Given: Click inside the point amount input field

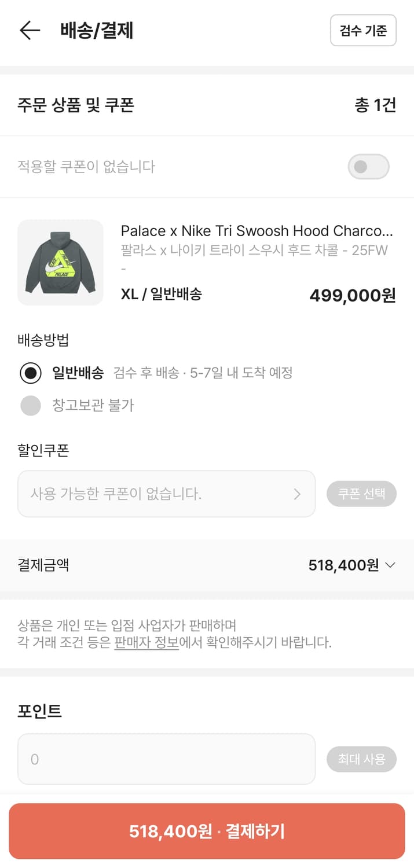Looking at the screenshot, I should click(x=166, y=759).
